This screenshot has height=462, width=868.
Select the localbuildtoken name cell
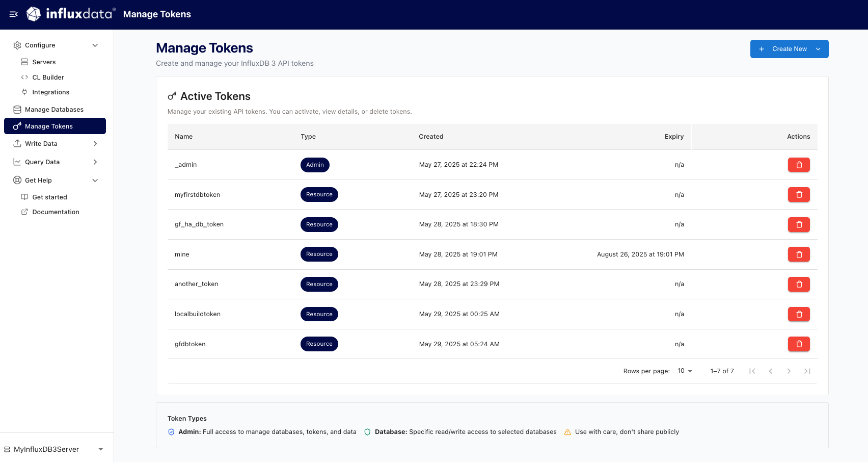click(x=198, y=314)
